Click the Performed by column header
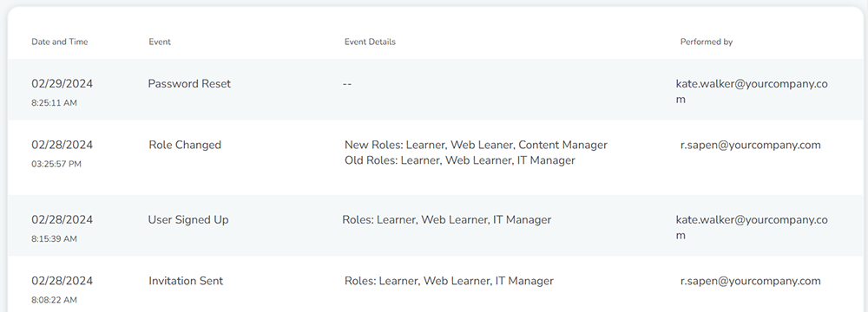This screenshot has width=868, height=312. click(x=707, y=42)
